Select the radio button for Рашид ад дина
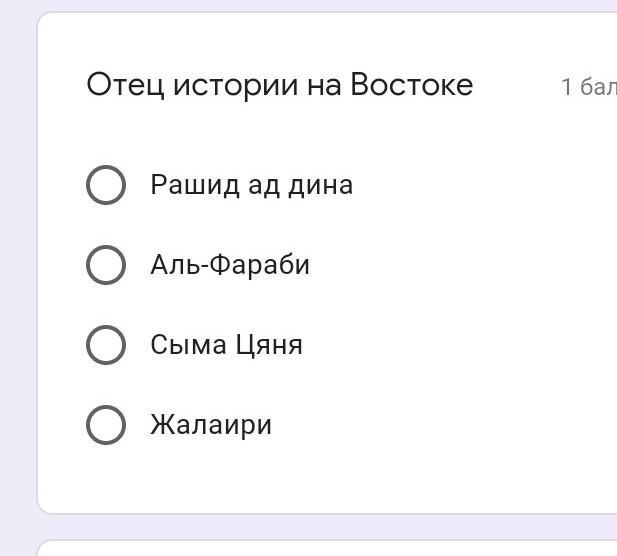The height and width of the screenshot is (556, 617). coord(106,185)
